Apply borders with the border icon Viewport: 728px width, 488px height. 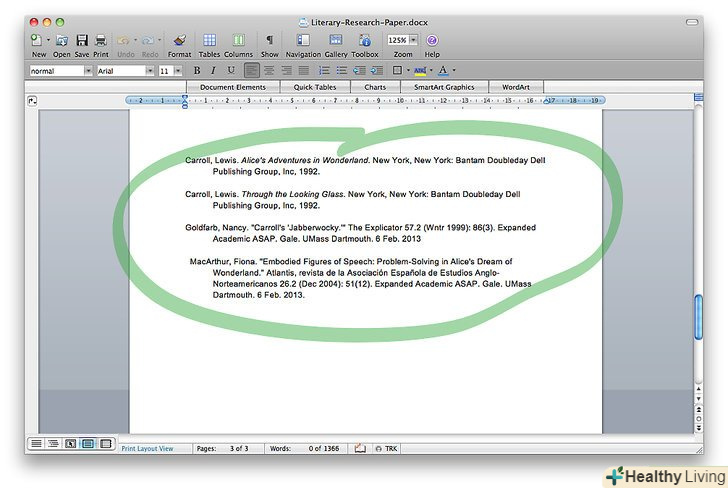click(397, 71)
